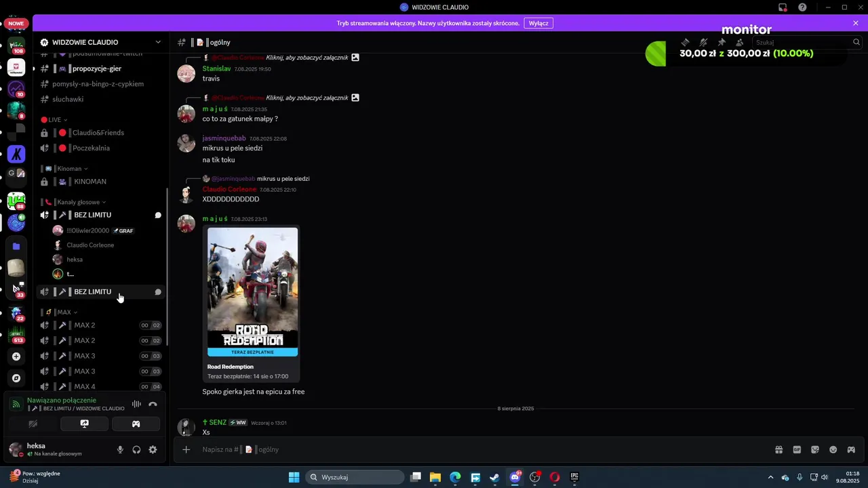This screenshot has width=868, height=488.
Task: Click the Windows taskbar Wyszukaj search box
Action: tap(354, 477)
